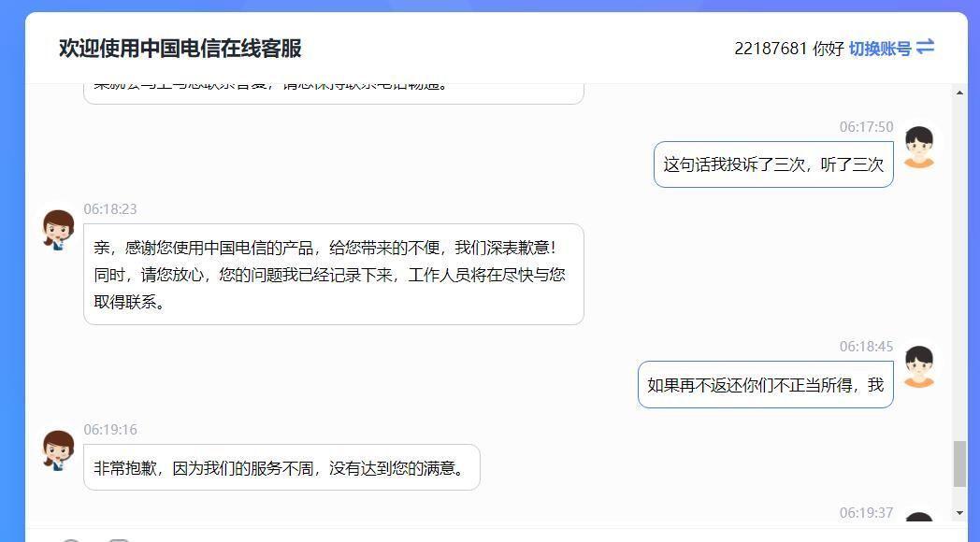Click the timestamp 06:18:45
The image size is (980, 542).
pos(866,347)
